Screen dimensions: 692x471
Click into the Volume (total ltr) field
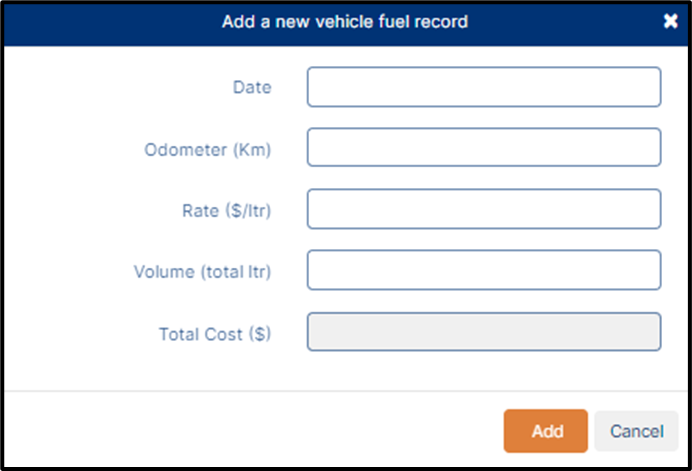point(484,270)
